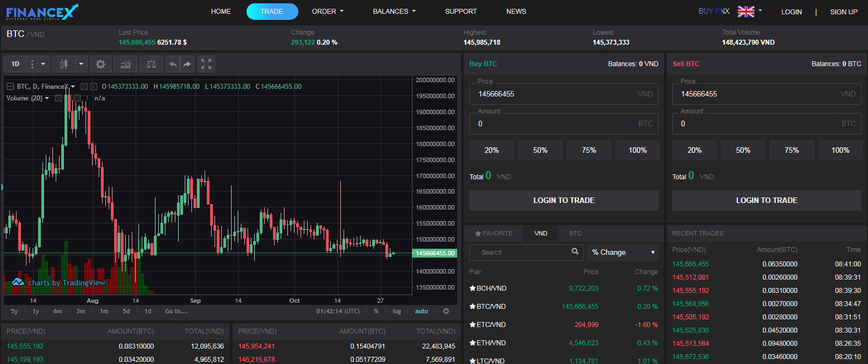
Task: Open chart axis settings gear at bottom
Action: (x=446, y=311)
